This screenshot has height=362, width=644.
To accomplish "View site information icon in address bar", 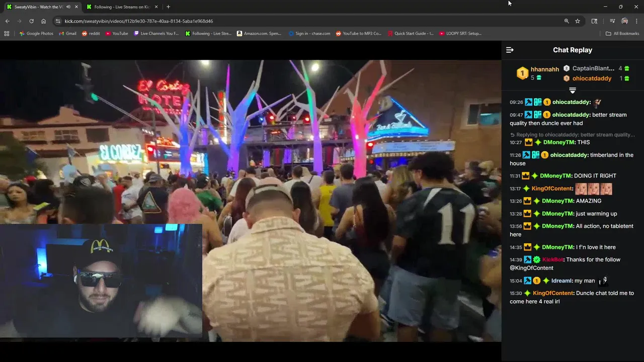I will pos(58,21).
